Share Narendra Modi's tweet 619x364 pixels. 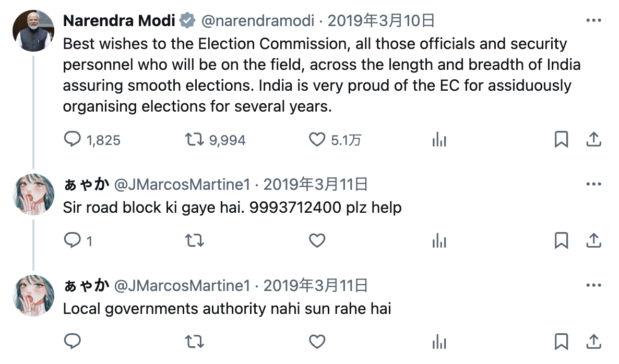coord(593,139)
